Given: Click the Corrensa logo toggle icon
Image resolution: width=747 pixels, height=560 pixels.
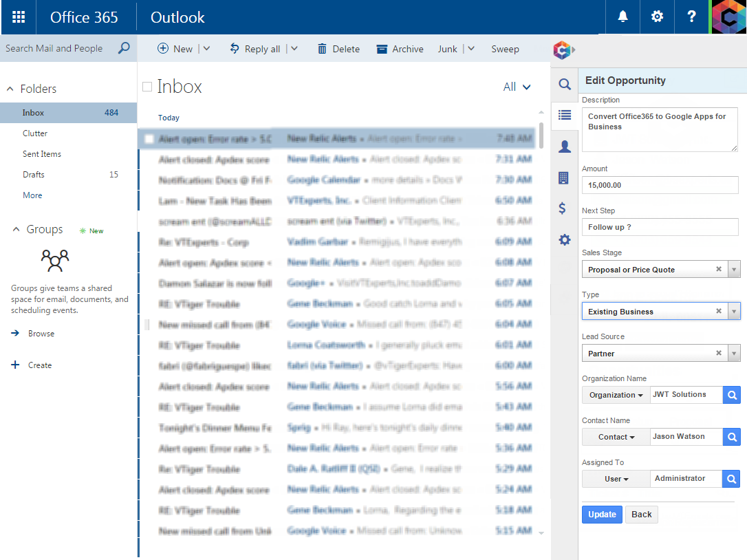Looking at the screenshot, I should [563, 50].
